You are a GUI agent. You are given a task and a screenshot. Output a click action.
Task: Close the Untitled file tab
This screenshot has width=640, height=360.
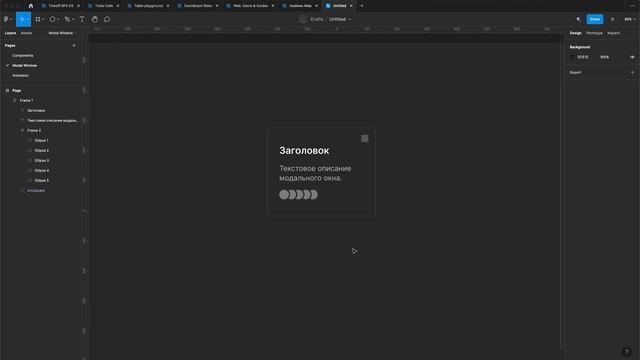coord(351,6)
